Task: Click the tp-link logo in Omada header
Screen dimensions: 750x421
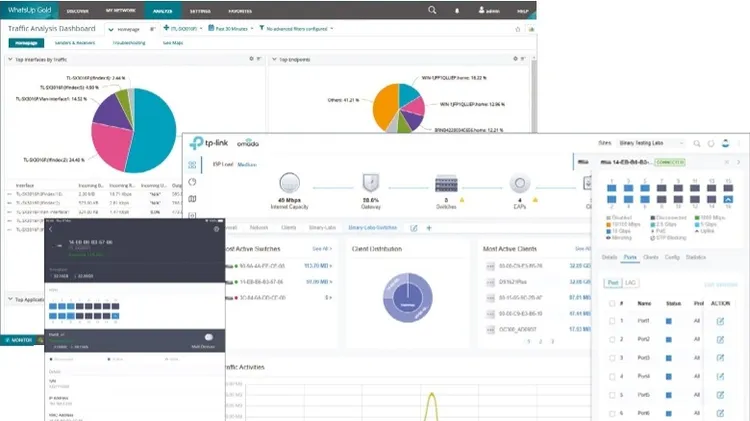Action: click(x=209, y=143)
